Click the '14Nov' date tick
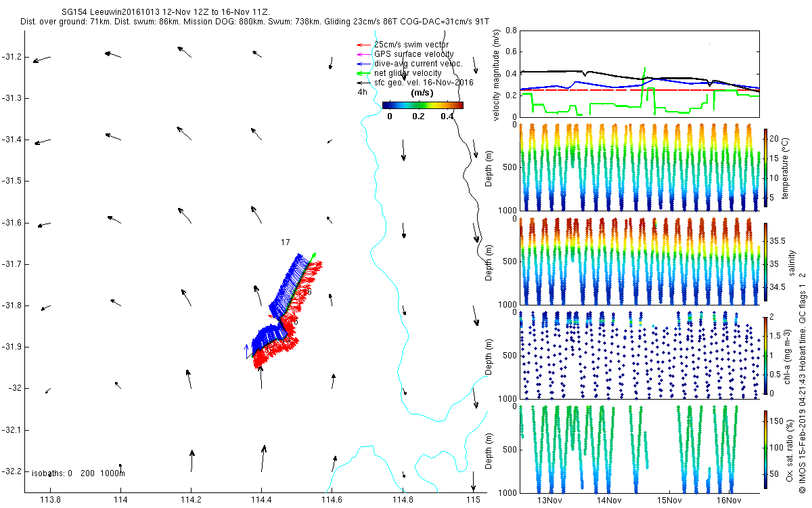 coord(609,501)
